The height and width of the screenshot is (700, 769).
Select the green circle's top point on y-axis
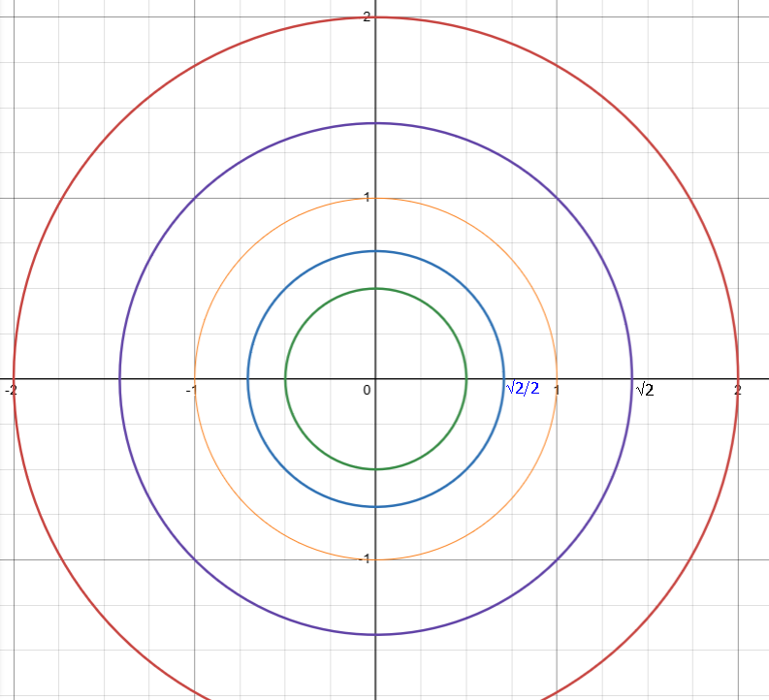click(x=375, y=288)
